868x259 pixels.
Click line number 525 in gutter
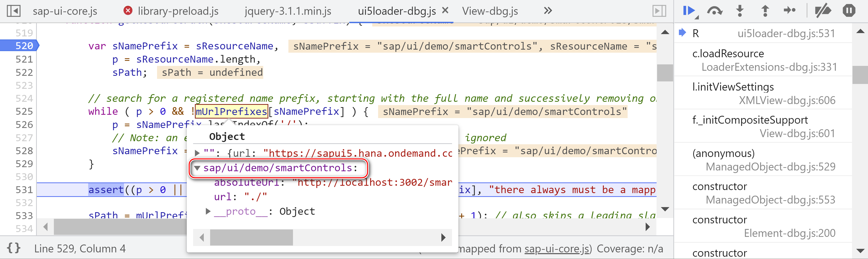[24, 111]
